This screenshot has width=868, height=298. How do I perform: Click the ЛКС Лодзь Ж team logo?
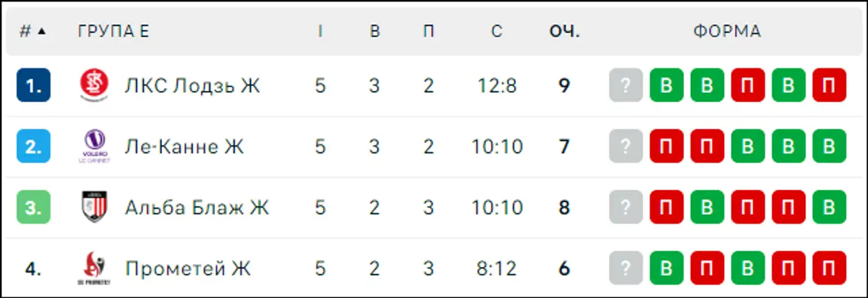coord(94,86)
